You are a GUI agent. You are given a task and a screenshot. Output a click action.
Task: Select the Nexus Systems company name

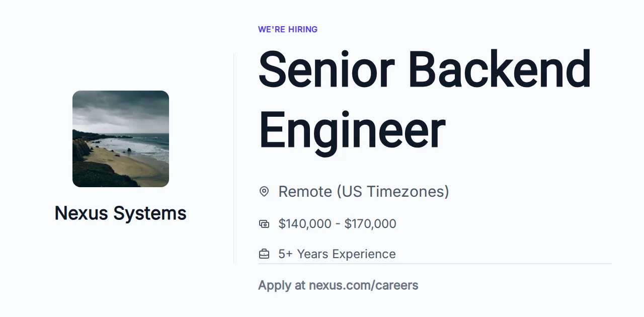(x=120, y=213)
